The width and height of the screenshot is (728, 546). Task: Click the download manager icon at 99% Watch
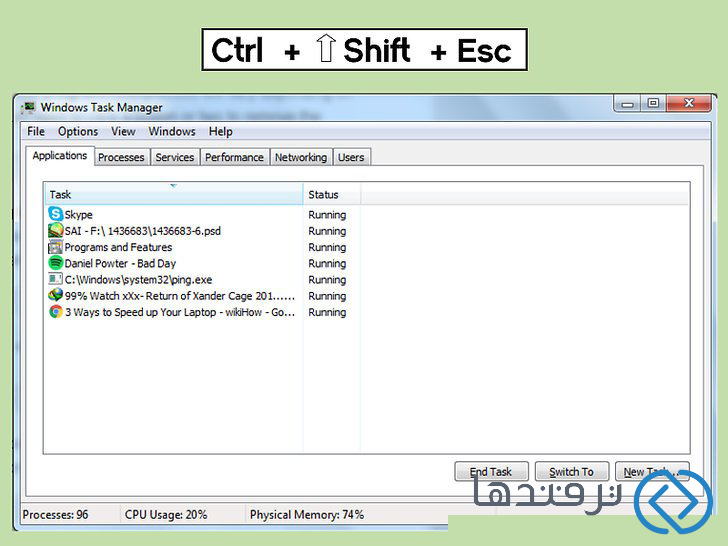56,295
